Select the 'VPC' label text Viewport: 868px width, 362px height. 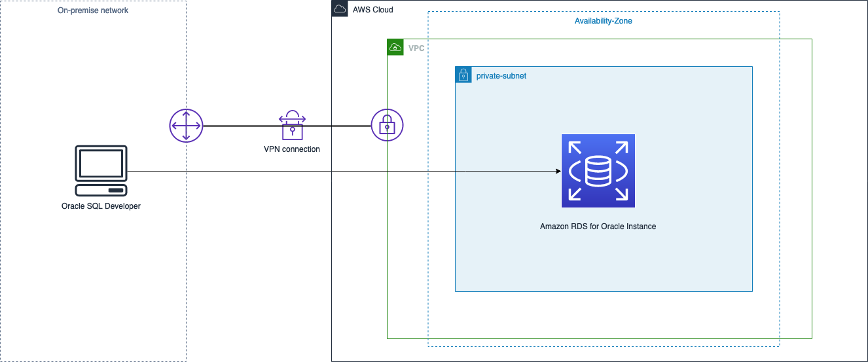tap(416, 48)
